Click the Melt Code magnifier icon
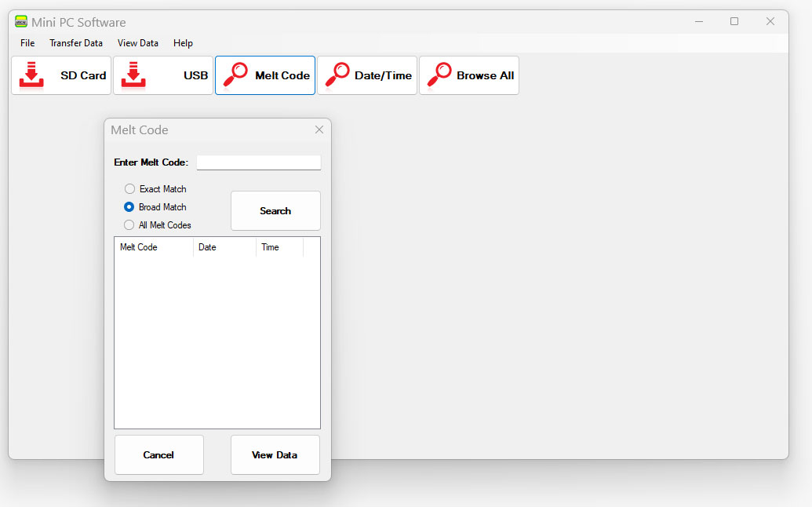Screen dimensions: 812x507 [235, 75]
